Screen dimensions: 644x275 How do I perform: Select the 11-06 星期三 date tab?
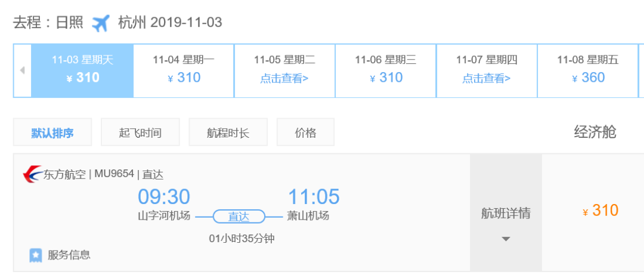[x=386, y=70]
